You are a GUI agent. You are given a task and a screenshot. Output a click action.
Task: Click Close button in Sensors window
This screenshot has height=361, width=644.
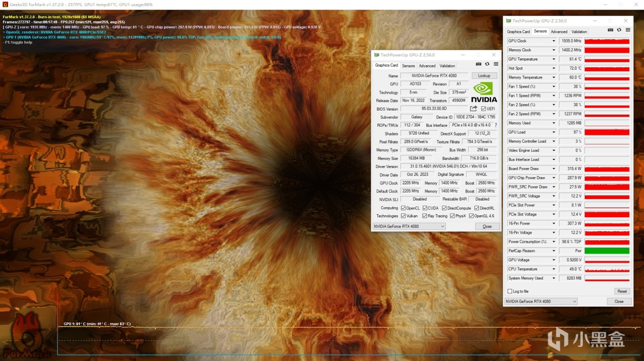click(x=619, y=301)
